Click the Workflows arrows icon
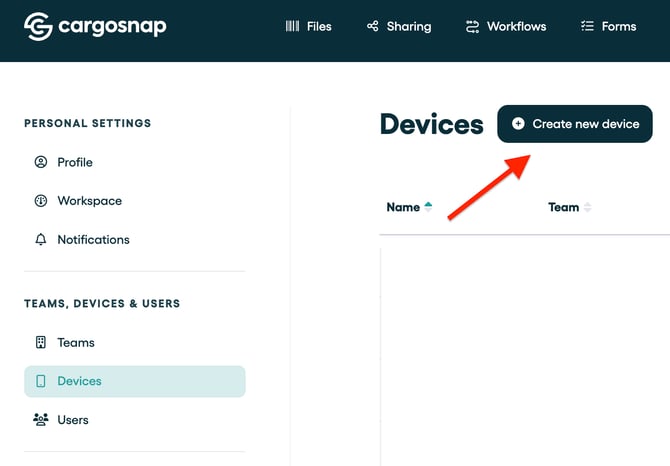Screen dimensions: 670x466 click(x=472, y=26)
